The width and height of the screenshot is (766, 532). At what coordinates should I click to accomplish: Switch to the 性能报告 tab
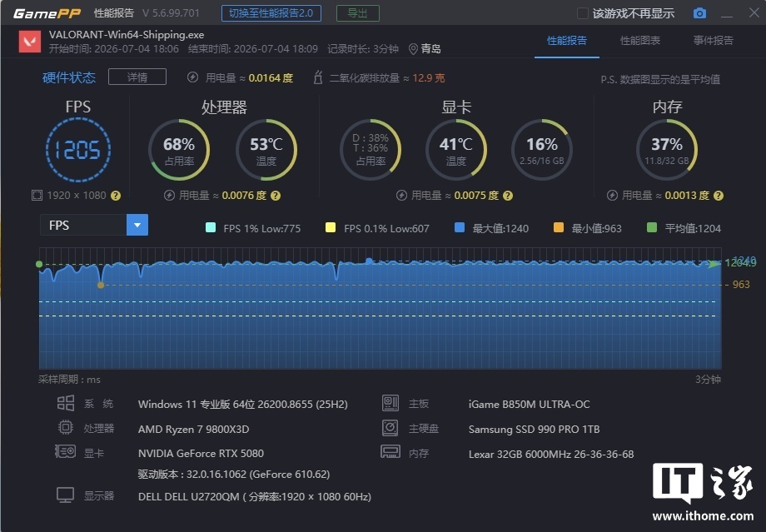567,41
